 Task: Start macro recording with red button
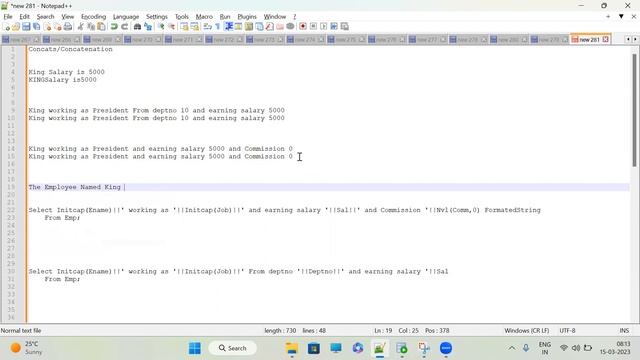[x=303, y=27]
